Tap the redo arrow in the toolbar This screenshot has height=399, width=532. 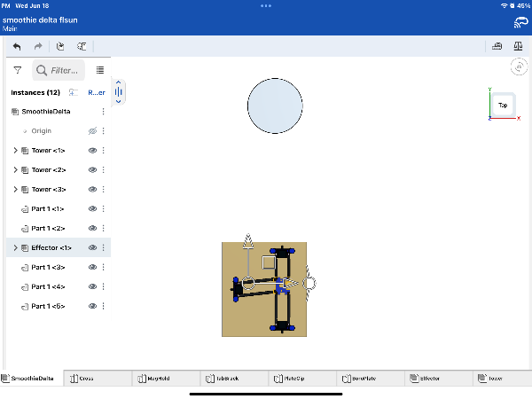pos(38,46)
